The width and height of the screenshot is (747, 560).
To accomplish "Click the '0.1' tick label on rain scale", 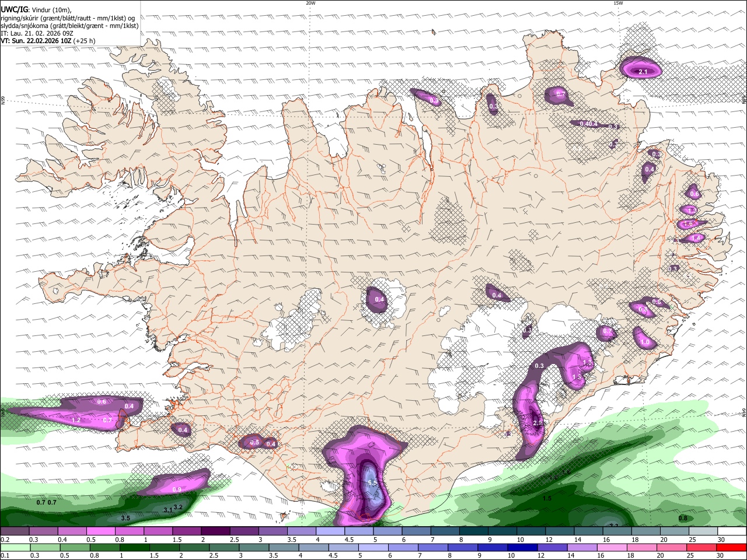I will coord(4,556).
